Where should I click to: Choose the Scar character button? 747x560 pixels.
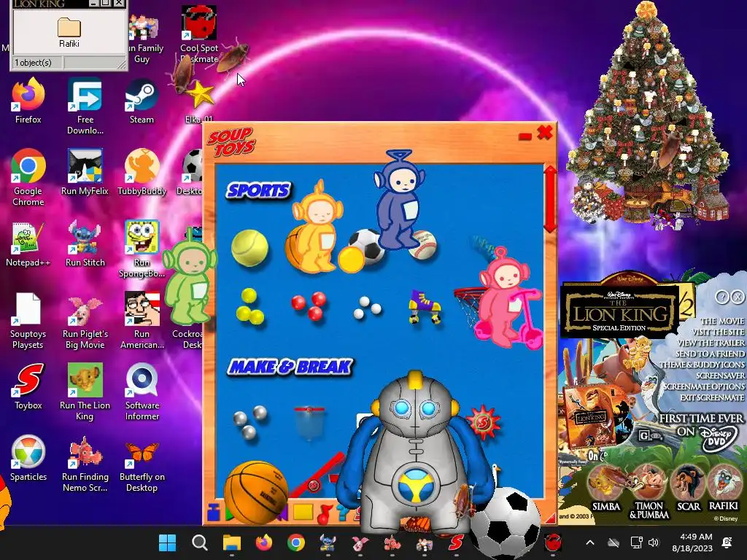(x=689, y=488)
